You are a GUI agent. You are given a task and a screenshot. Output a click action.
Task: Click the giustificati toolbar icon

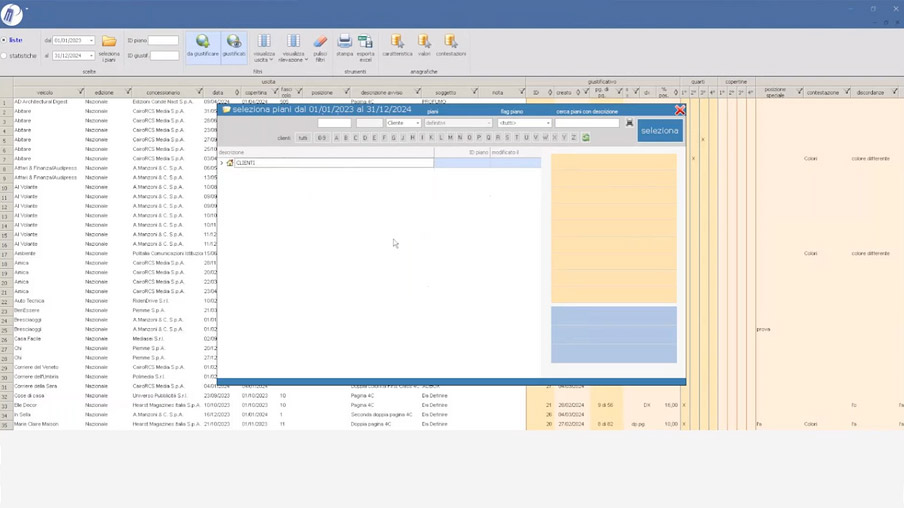click(233, 42)
